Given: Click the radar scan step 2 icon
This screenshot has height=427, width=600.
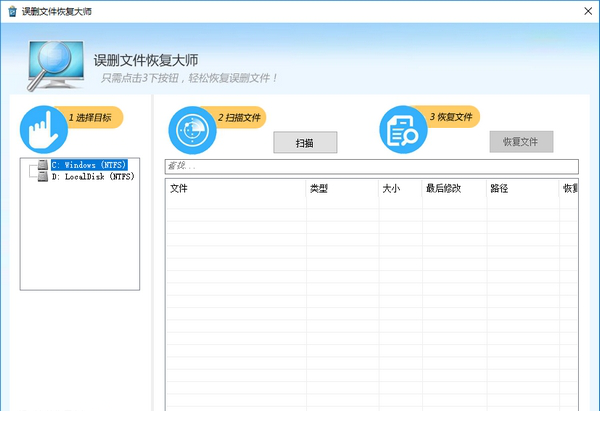Looking at the screenshot, I should (x=192, y=130).
